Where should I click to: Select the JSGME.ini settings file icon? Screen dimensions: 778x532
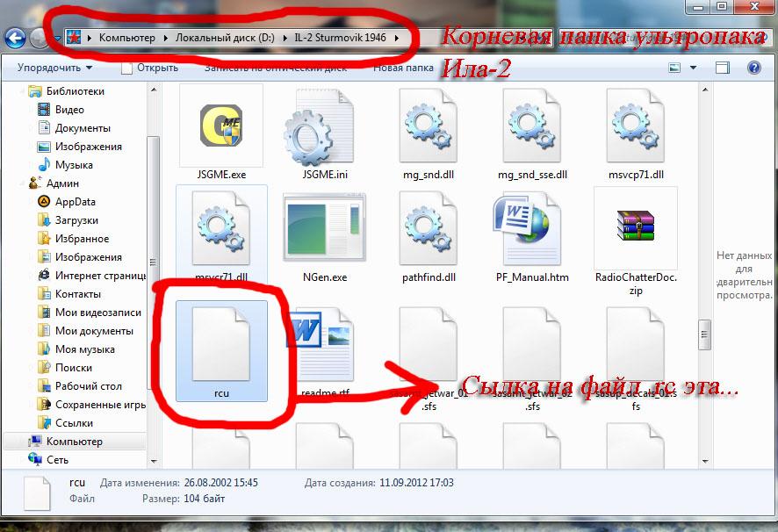click(x=319, y=127)
